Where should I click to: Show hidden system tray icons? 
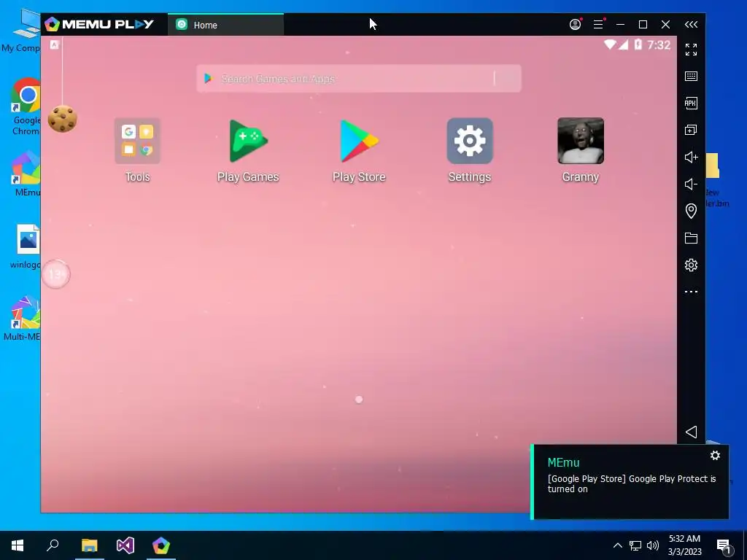[617, 545]
